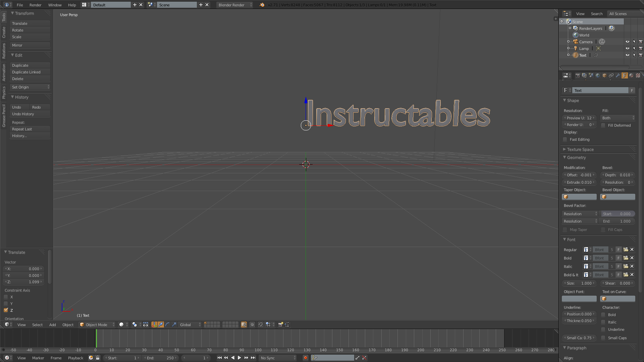644x362 pixels.
Task: Check the Bold character option in Font panel
Action: (603, 315)
